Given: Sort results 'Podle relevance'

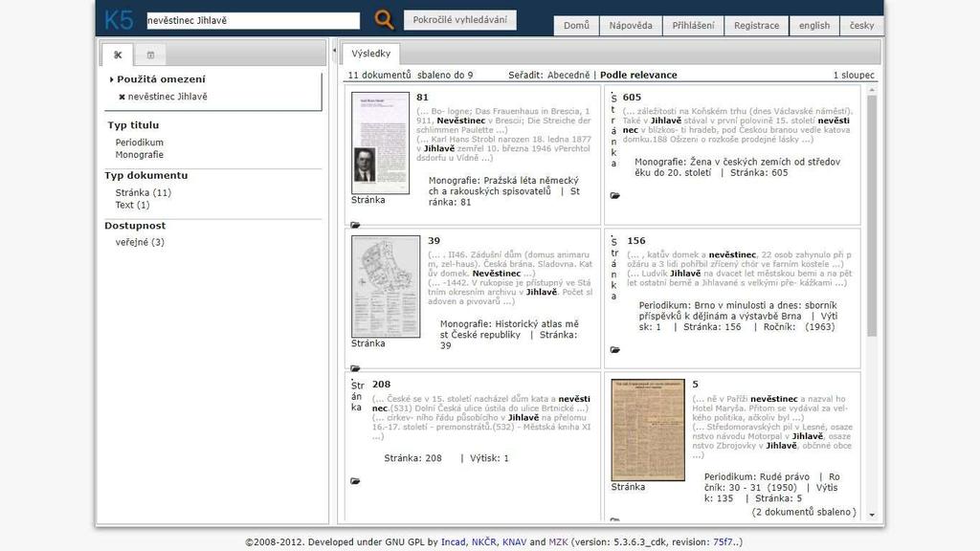Looking at the screenshot, I should 638,75.
